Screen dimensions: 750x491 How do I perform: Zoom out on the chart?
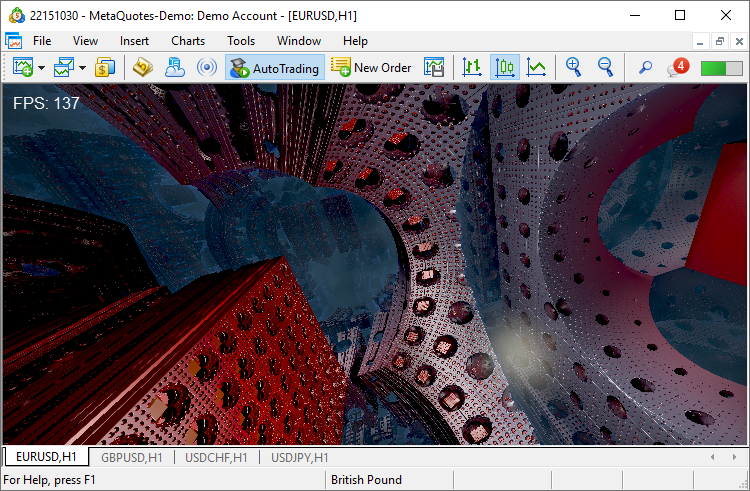605,68
